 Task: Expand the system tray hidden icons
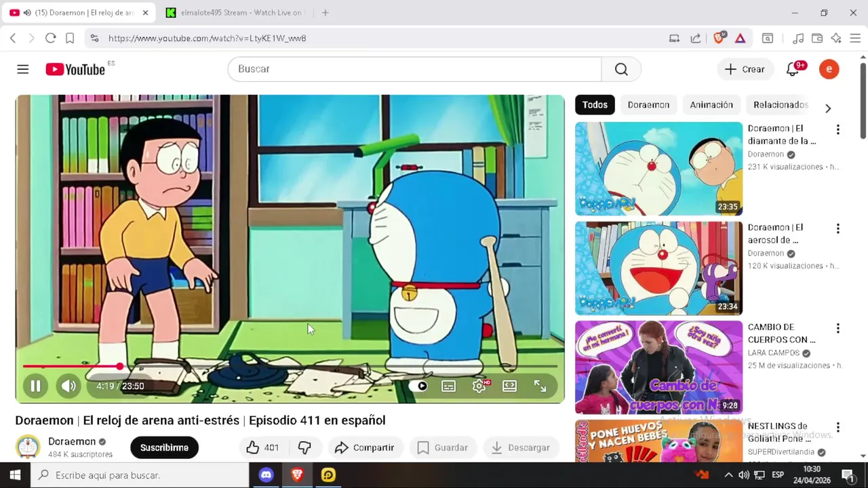tap(728, 475)
